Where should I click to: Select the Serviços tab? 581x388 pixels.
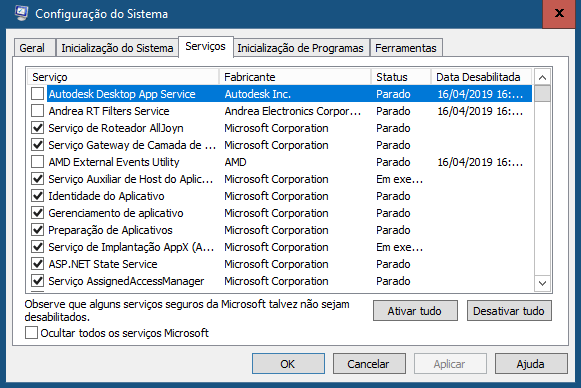(206, 47)
